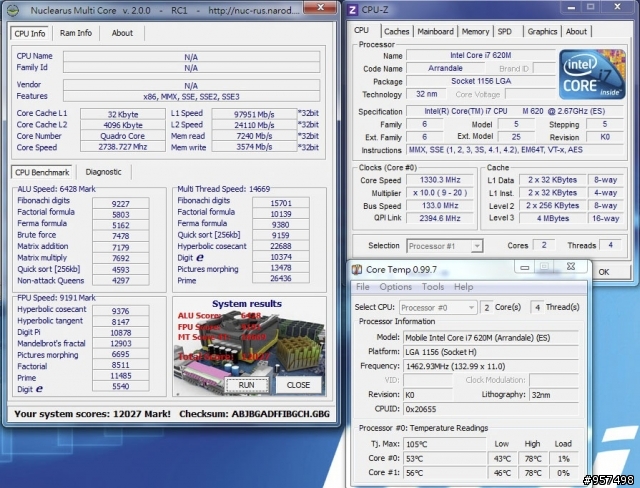The image size is (640, 488).
Task: Click the L1 Speed value 97951 Mb/s
Action: (x=254, y=114)
